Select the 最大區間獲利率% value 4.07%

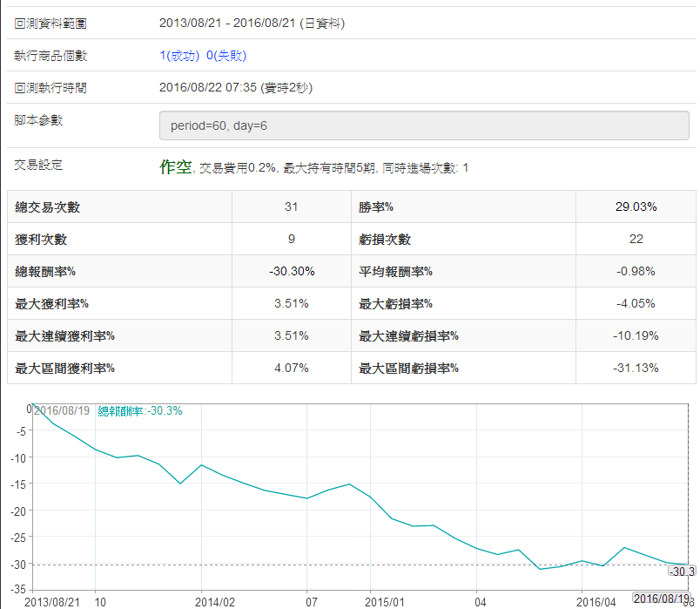click(x=291, y=368)
